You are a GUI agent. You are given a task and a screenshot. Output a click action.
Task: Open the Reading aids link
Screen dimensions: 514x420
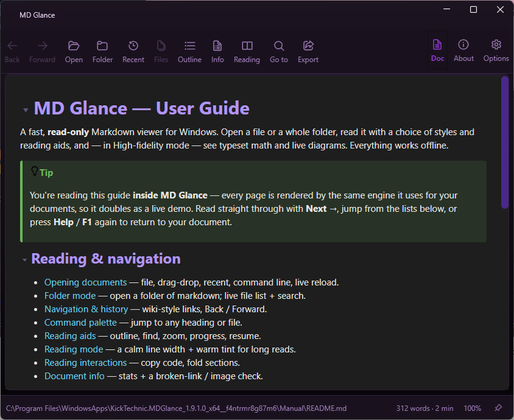(70, 336)
